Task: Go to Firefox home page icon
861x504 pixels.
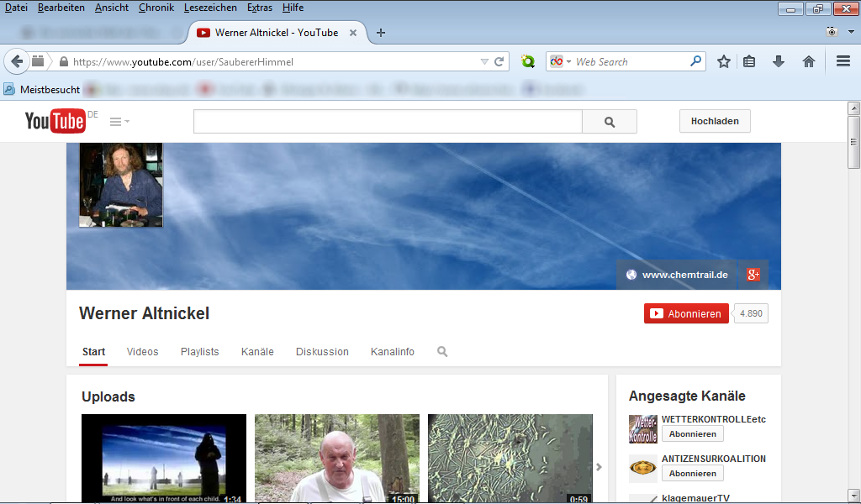Action: 808,61
